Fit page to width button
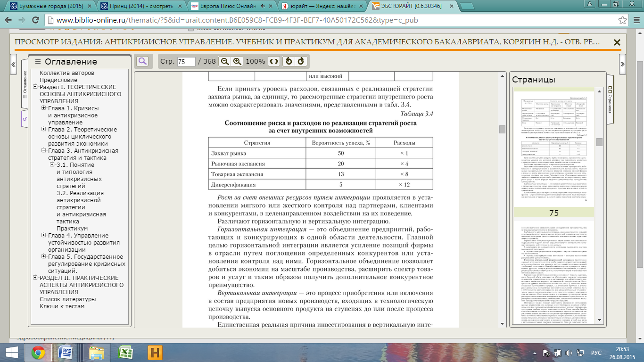Image resolution: width=644 pixels, height=362 pixels. (x=274, y=61)
